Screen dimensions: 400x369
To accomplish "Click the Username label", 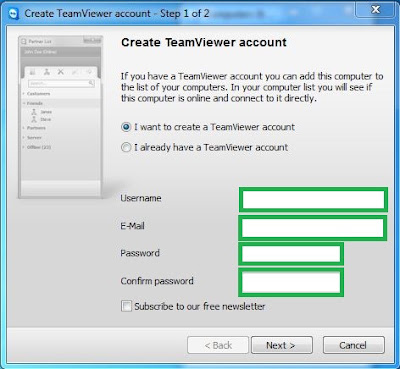I will click(141, 198).
